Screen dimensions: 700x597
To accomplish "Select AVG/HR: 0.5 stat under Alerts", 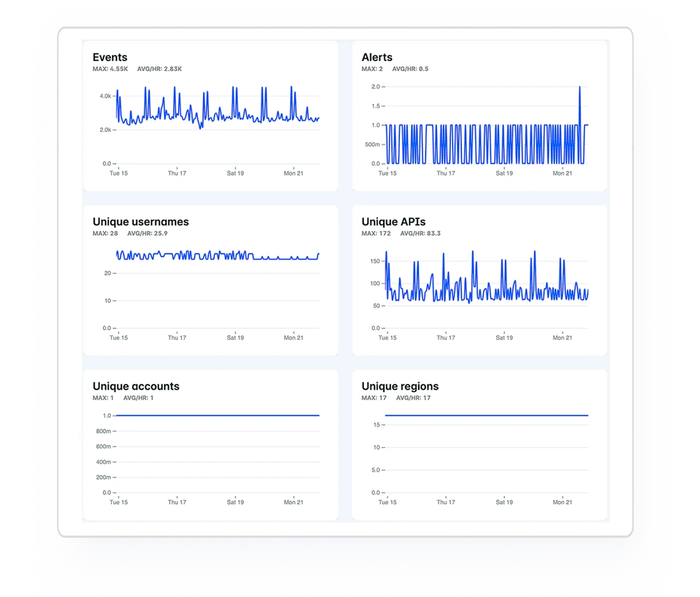I will coord(410,69).
